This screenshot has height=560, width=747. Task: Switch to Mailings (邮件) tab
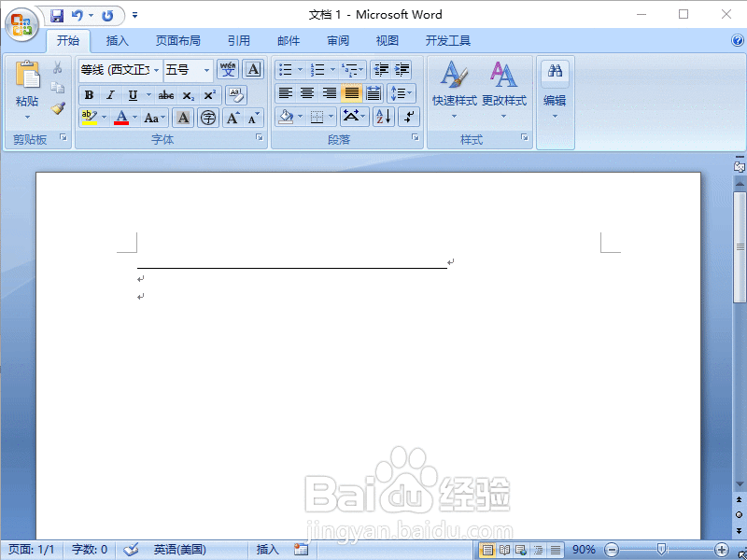(x=289, y=41)
